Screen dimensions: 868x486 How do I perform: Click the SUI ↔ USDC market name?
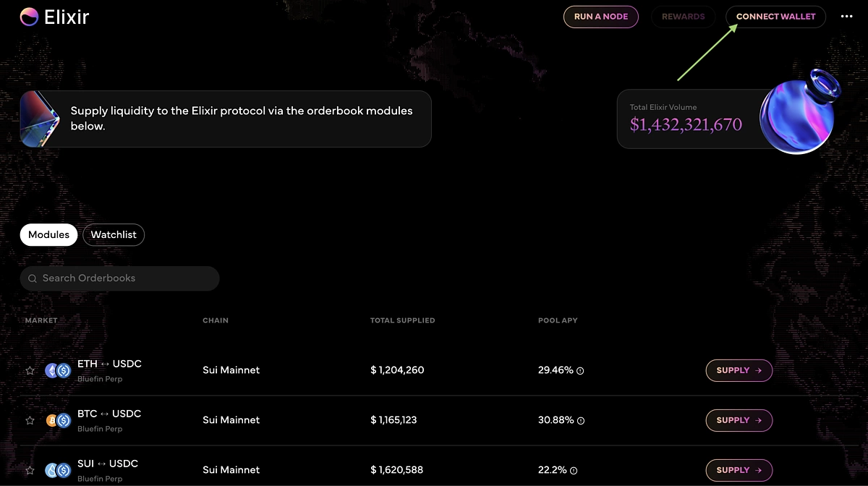click(x=108, y=464)
